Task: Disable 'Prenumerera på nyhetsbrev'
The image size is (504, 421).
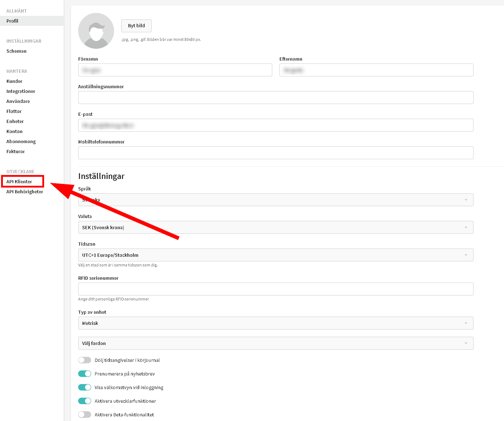Action: [85, 374]
